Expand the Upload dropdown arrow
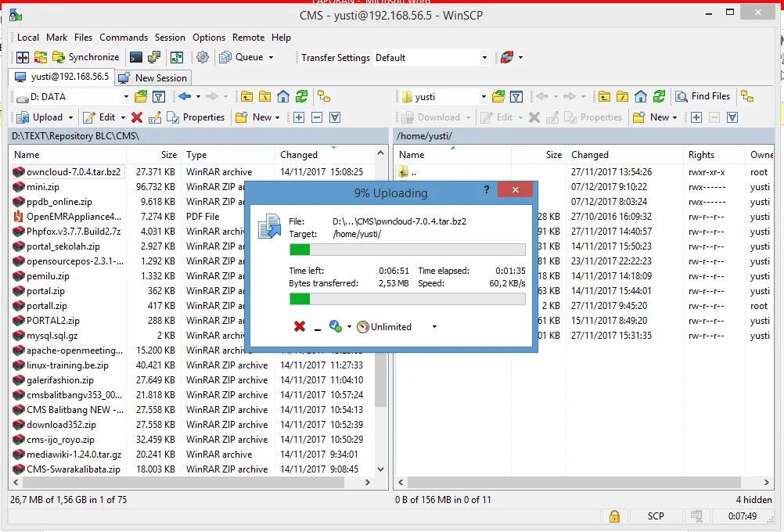This screenshot has height=532, width=784. (x=70, y=117)
